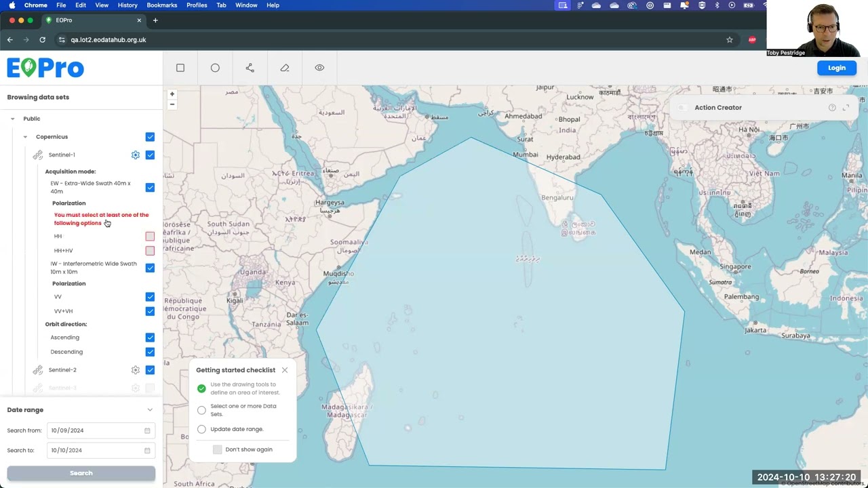Select the circle drawing tool

click(215, 68)
